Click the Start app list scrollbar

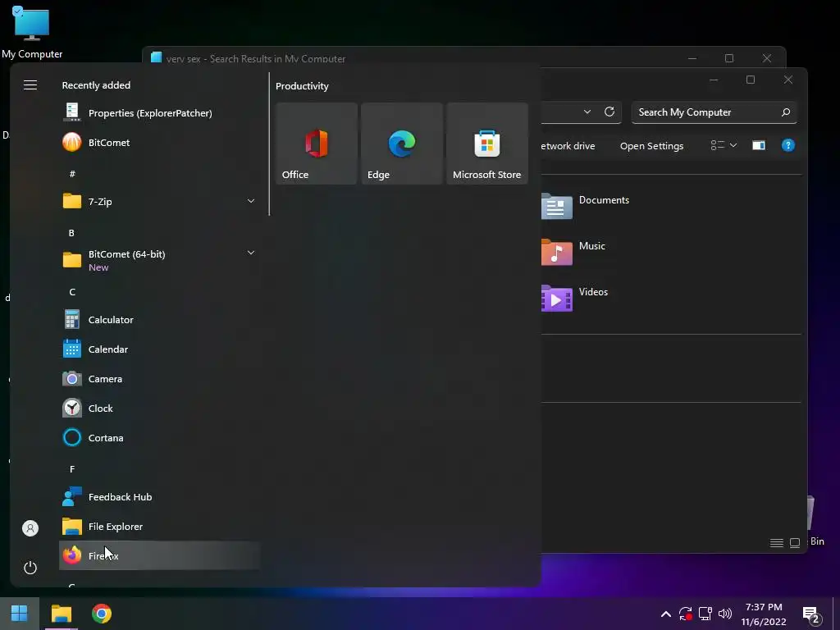click(269, 144)
